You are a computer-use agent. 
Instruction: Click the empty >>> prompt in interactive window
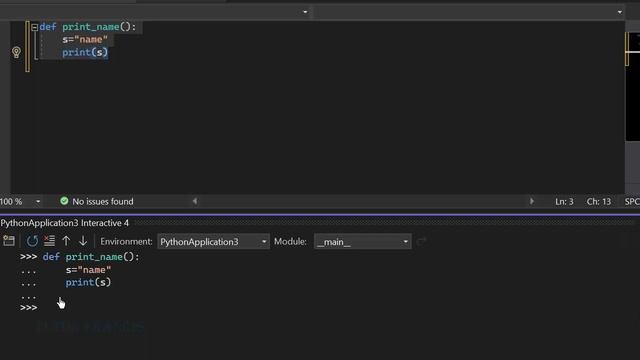(x=29, y=308)
